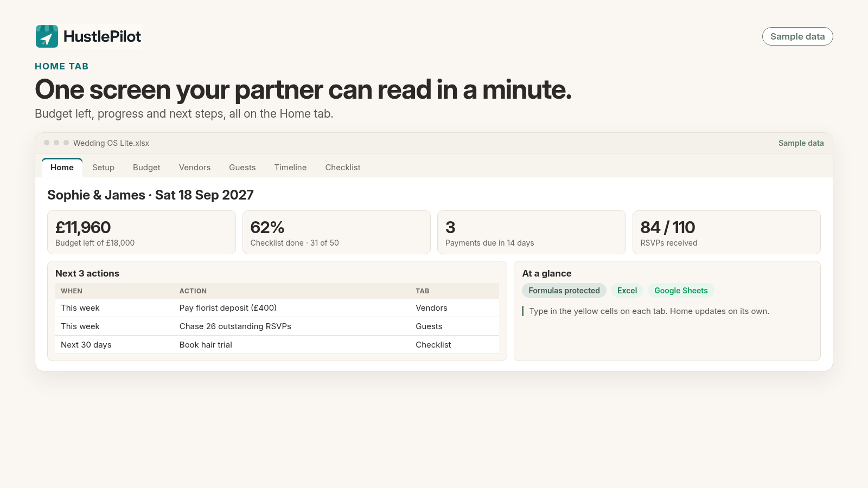This screenshot has width=868, height=488.
Task: Select the Pay florist deposit (£400) action
Action: [228, 308]
